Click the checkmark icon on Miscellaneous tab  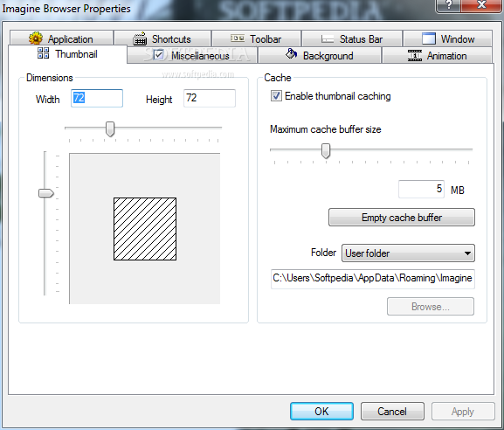coord(158,55)
